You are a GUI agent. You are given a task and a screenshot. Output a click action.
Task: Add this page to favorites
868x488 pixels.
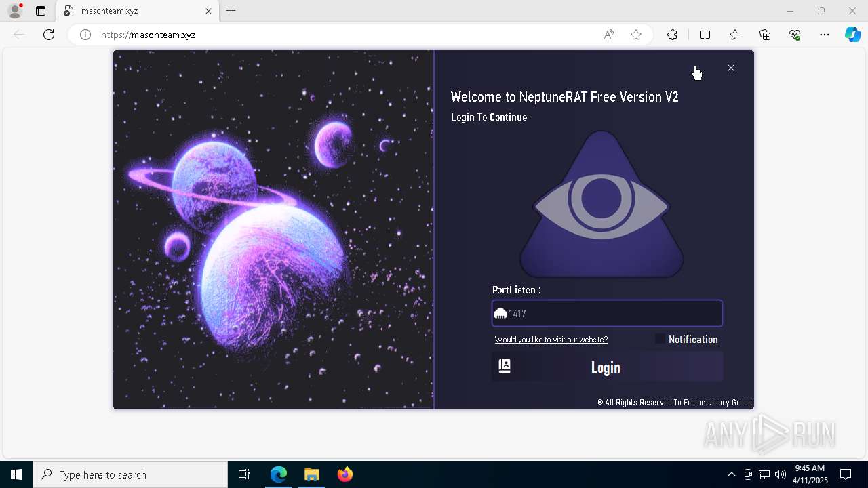(x=636, y=35)
